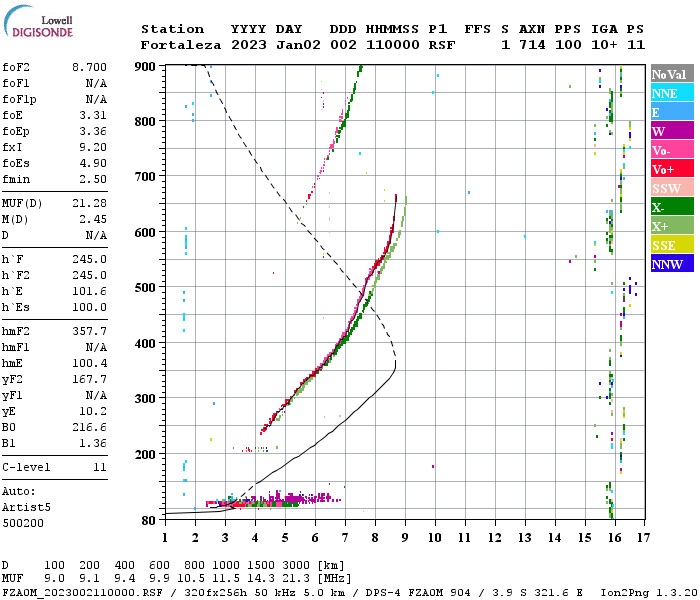The width and height of the screenshot is (700, 600).
Task: Click the hmF1 N/A value
Action: (96, 347)
